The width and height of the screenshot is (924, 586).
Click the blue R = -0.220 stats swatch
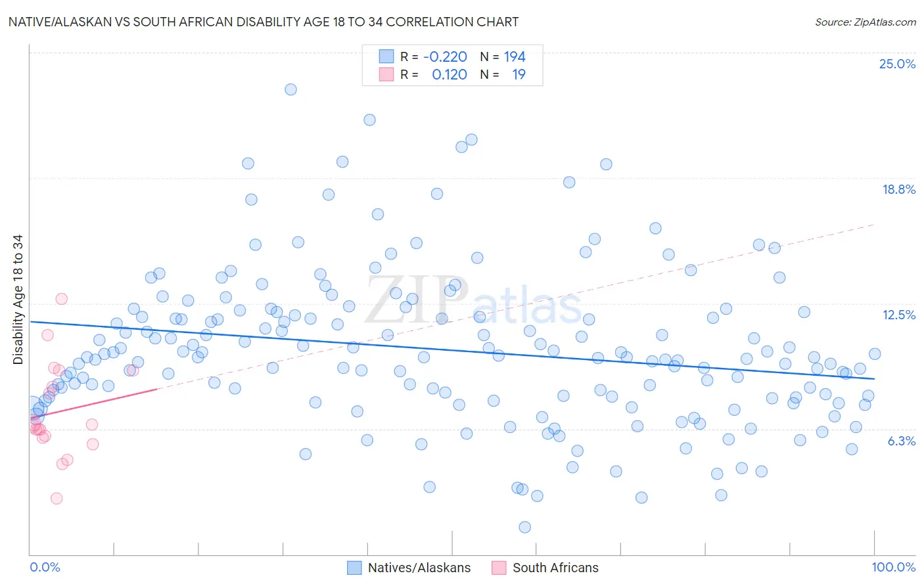pyautogui.click(x=386, y=56)
